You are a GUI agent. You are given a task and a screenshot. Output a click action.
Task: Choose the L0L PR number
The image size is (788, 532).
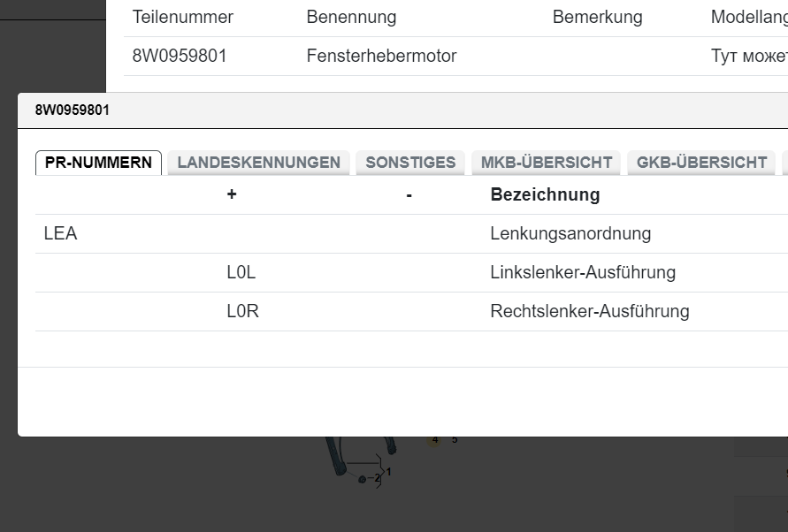tap(241, 273)
